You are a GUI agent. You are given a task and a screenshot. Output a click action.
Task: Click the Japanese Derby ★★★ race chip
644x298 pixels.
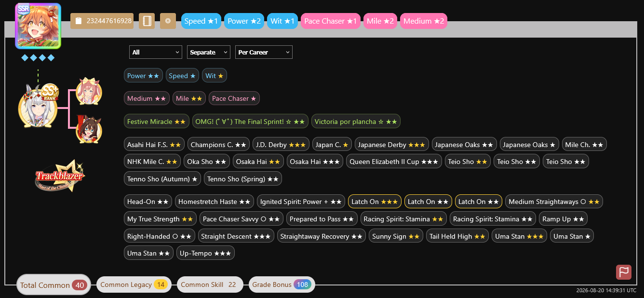[392, 145]
